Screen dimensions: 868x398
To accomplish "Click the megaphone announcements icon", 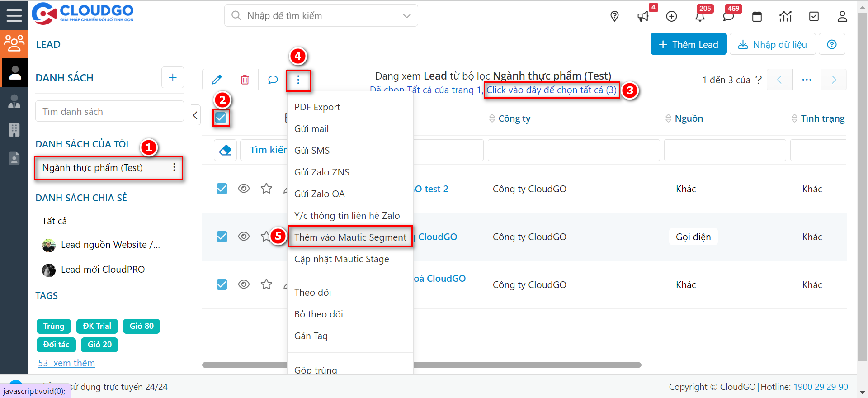I will [x=642, y=17].
